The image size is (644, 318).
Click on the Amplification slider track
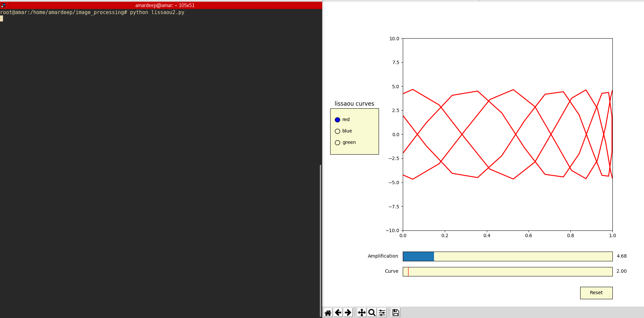(508, 256)
